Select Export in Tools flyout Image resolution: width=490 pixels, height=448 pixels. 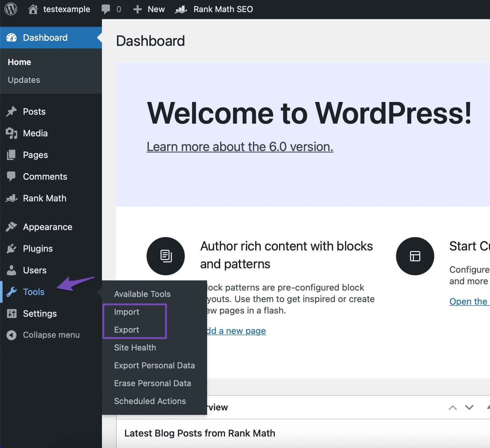tap(127, 330)
